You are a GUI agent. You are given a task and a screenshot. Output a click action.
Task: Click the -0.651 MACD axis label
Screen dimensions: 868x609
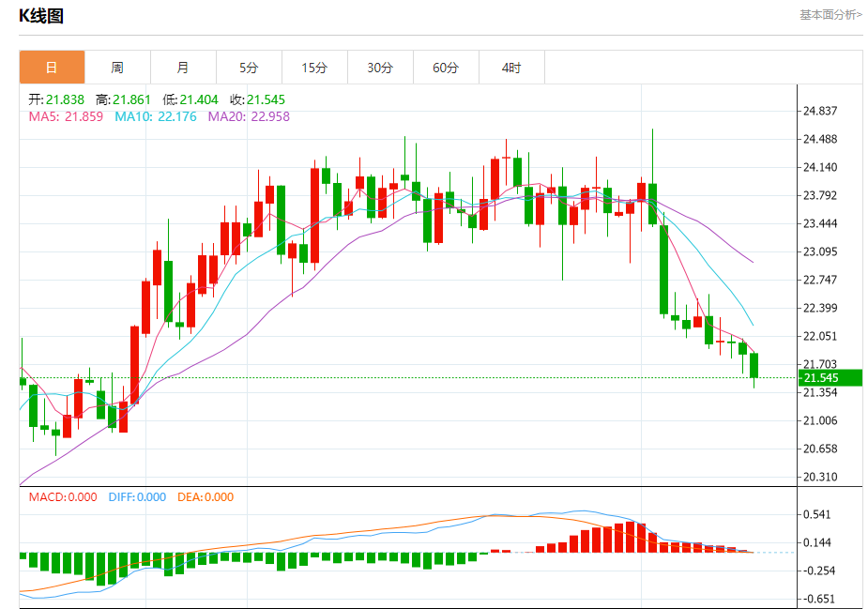[818, 599]
